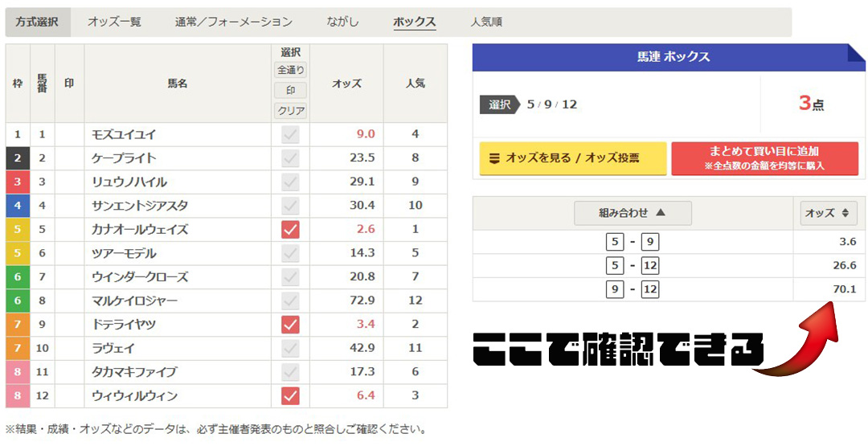Click オッズを見る / オッズ投票 yellow button

click(572, 158)
